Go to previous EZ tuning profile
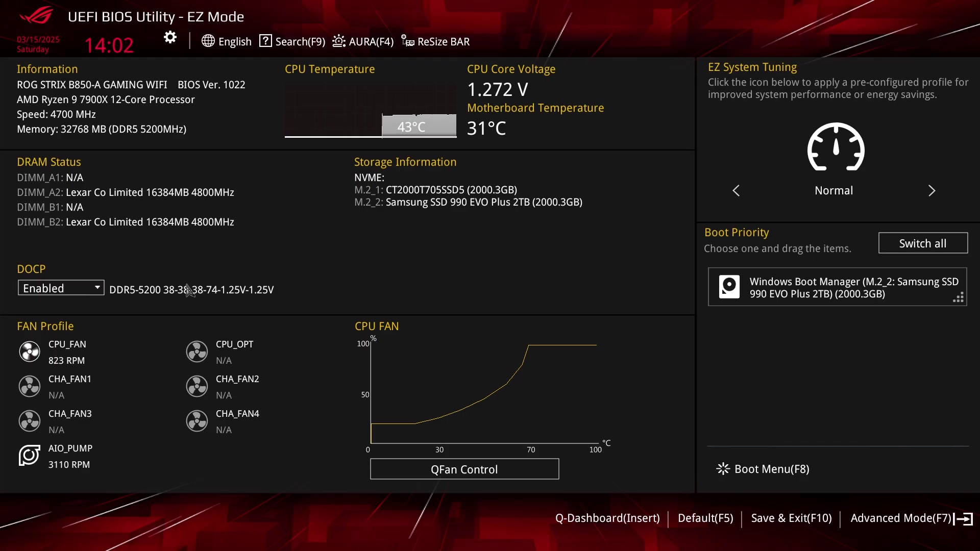Image resolution: width=980 pixels, height=551 pixels. tap(736, 190)
